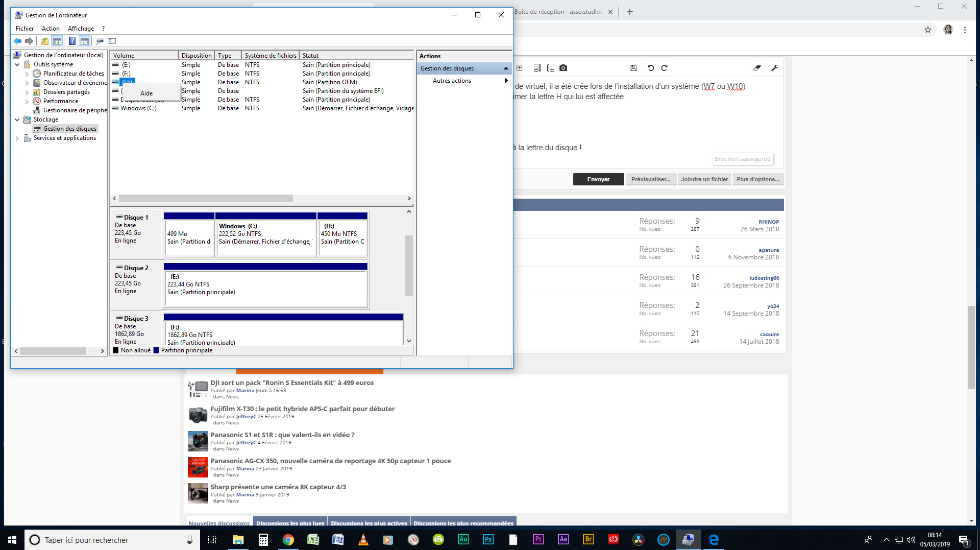This screenshot has width=980, height=550.
Task: Open the Sharp caméra 8K article thumbnail
Action: click(198, 493)
